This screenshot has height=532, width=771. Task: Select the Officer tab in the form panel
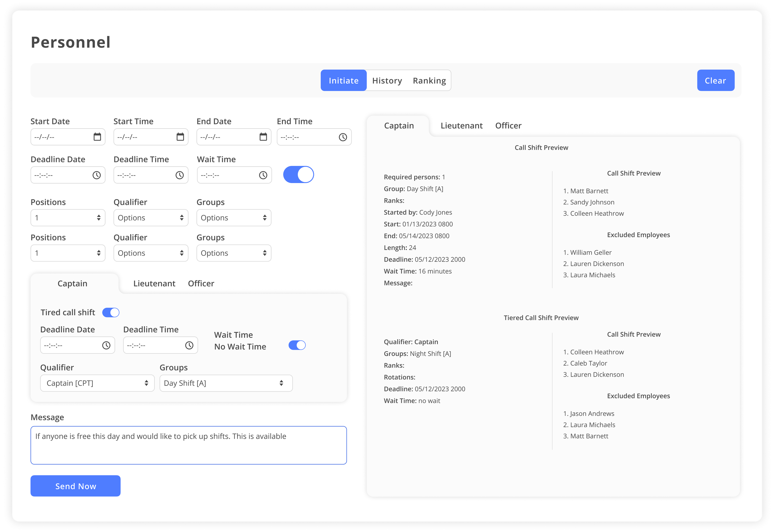201,283
